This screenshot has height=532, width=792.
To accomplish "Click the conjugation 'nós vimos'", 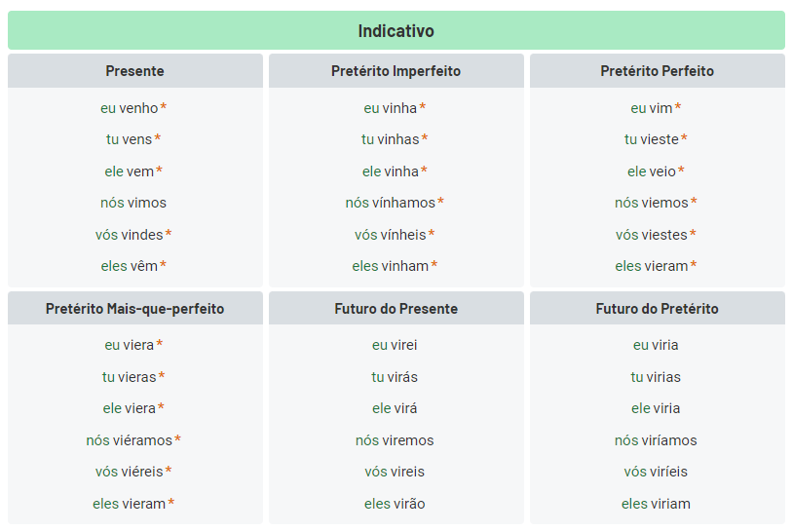I will (x=133, y=203).
